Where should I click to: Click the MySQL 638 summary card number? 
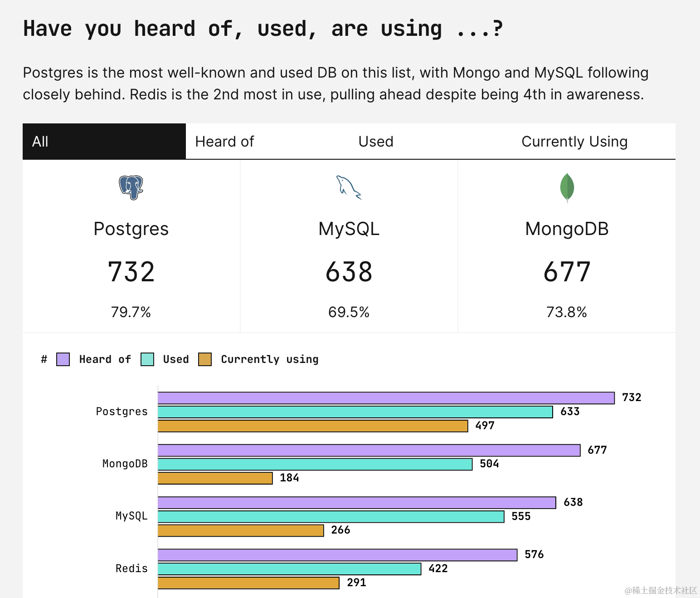click(x=349, y=272)
